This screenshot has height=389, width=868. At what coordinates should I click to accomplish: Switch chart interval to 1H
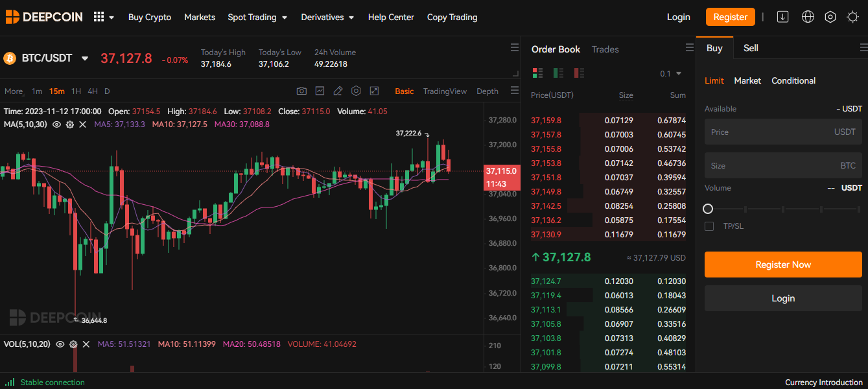click(76, 91)
